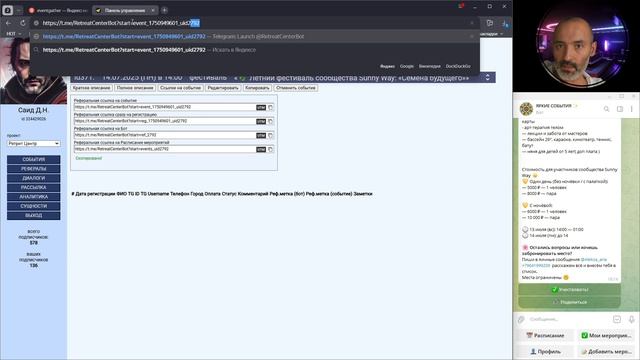Viewport: 640px width, 360px height.
Task: Toggle the Telegram bot keyboard icon
Action: click(617, 319)
